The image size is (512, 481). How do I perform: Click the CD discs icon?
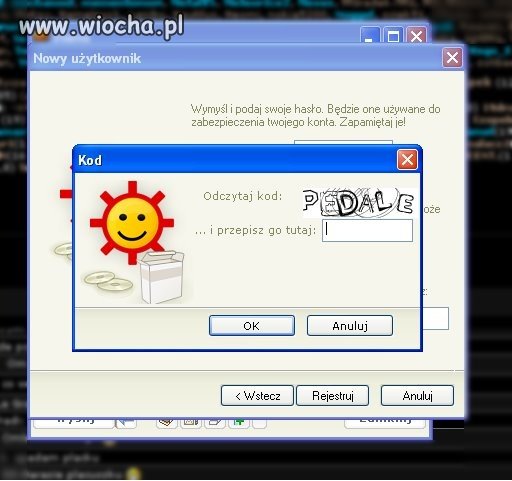pos(108,282)
